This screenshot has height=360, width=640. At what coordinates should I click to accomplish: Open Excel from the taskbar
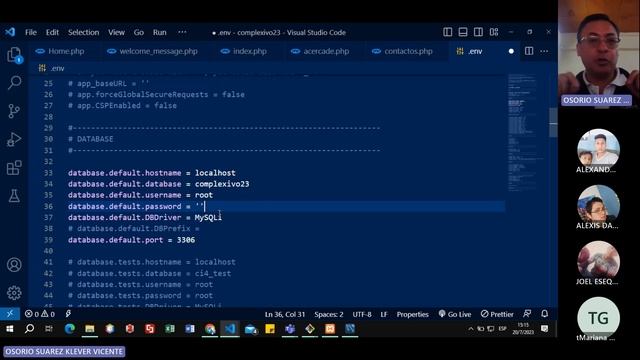[170, 329]
